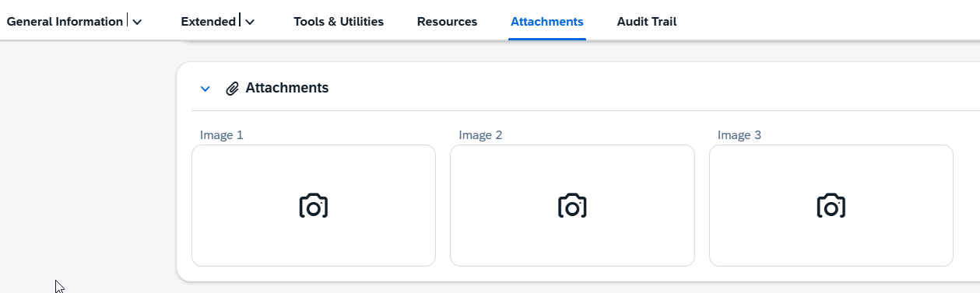
Task: Click the camera icon in Image 1
Action: pos(314,206)
